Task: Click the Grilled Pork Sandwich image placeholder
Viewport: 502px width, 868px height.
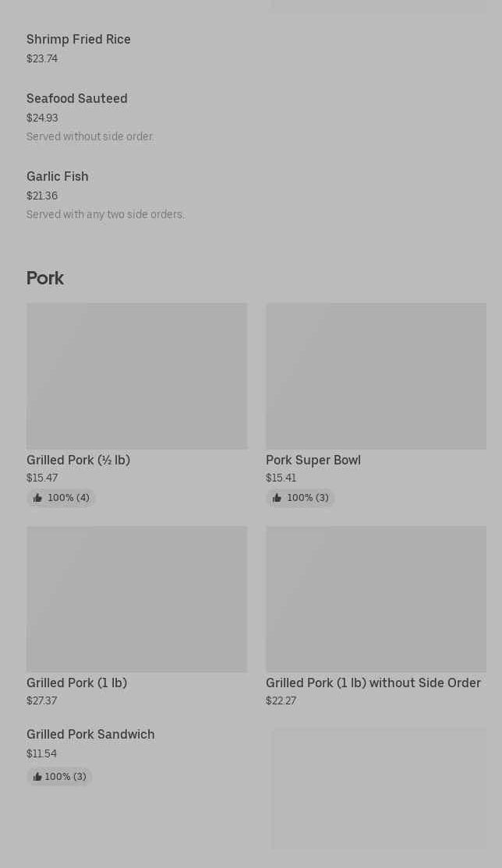Action: (x=379, y=789)
